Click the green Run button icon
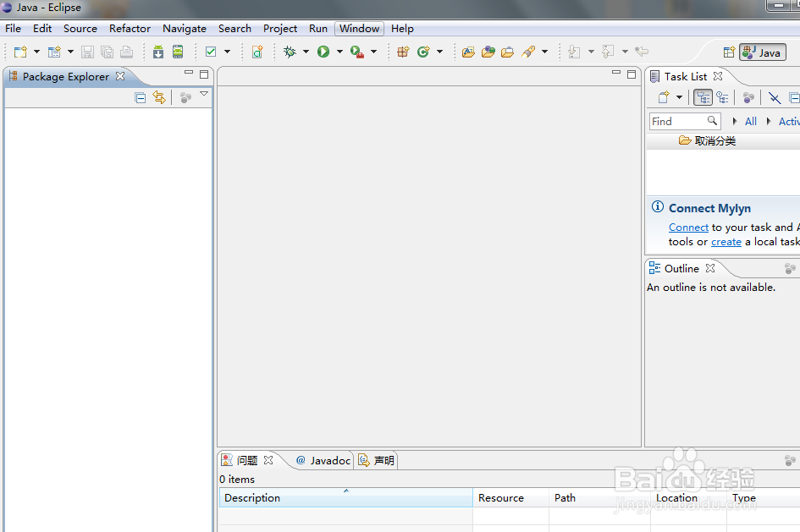Image resolution: width=800 pixels, height=532 pixels. click(323, 52)
